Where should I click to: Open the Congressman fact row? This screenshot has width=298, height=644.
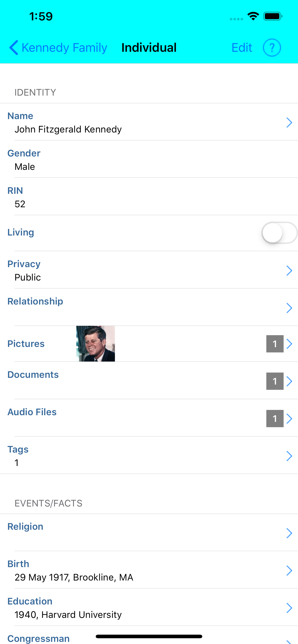[x=149, y=635]
